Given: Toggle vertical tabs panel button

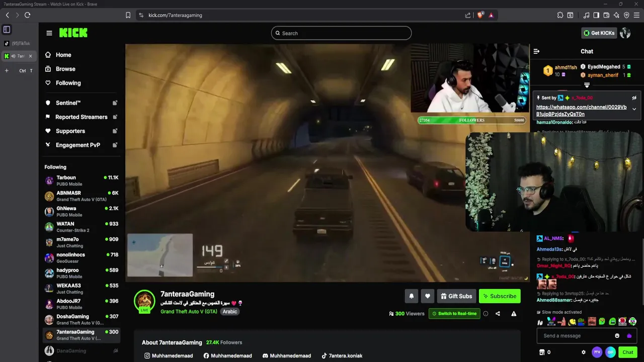Looking at the screenshot, I should coord(7,30).
